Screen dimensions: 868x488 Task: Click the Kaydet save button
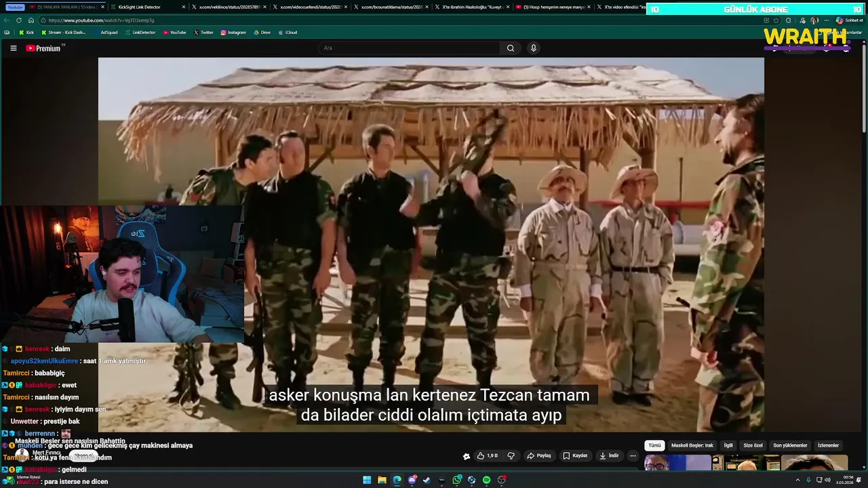(575, 455)
